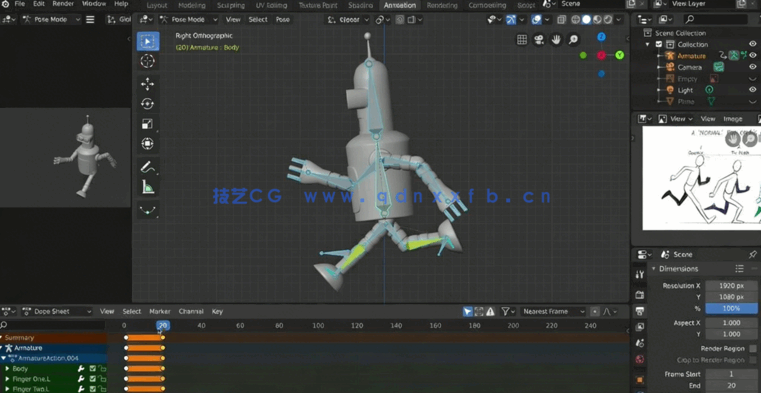761x393 pixels.
Task: Switch to rendered viewport shading
Action: click(608, 19)
